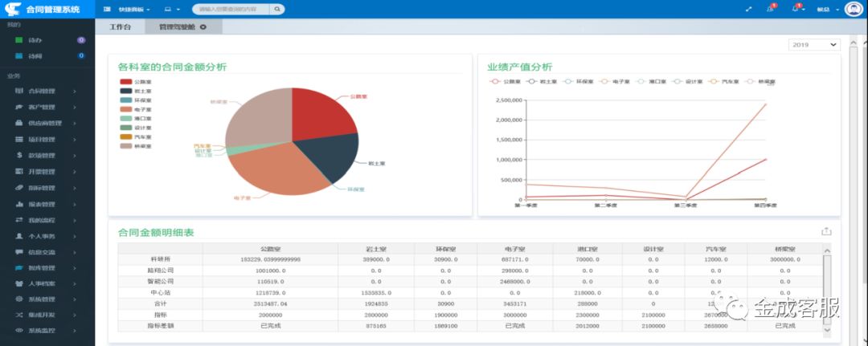Click the 系统监控 eye icon
The image size is (868, 346).
[18, 331]
